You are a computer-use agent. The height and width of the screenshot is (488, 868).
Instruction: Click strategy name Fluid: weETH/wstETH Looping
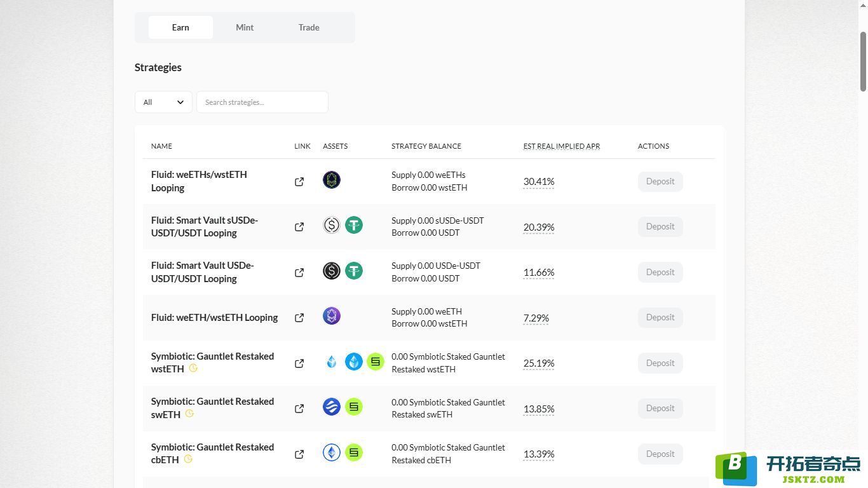[215, 318]
